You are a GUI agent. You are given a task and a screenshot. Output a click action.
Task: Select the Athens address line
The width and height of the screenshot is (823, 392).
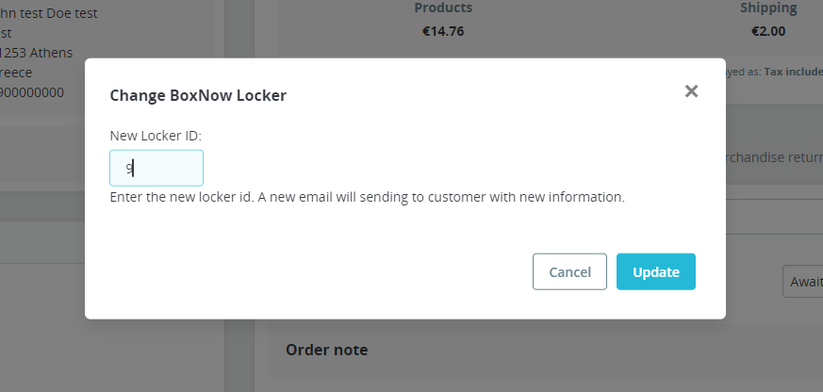(36, 53)
